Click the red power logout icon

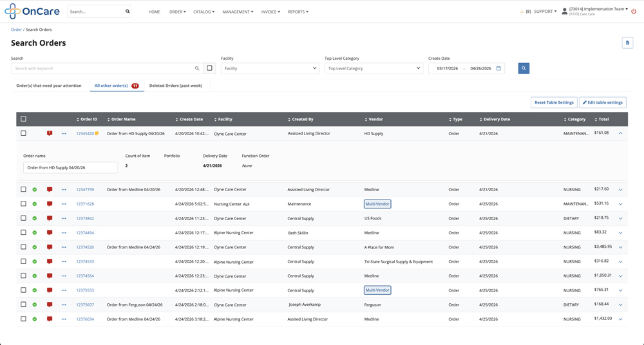(x=634, y=12)
